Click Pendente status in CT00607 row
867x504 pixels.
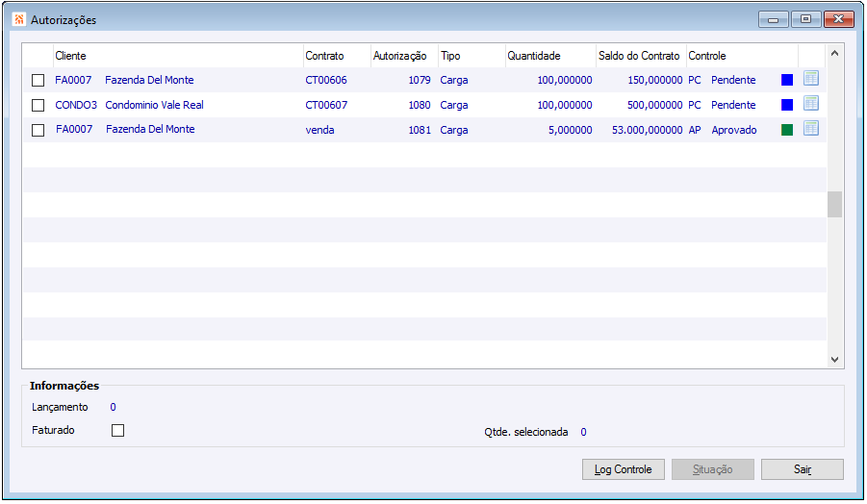tap(733, 105)
